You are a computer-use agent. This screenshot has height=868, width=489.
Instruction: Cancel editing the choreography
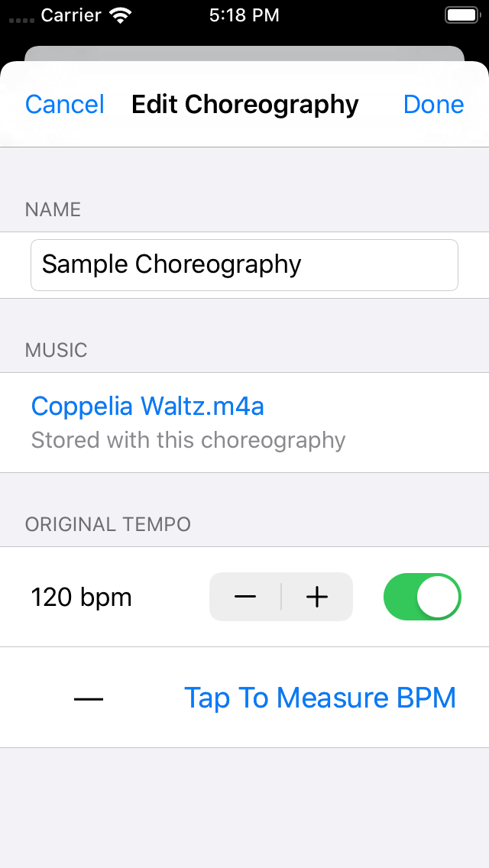[65, 105]
